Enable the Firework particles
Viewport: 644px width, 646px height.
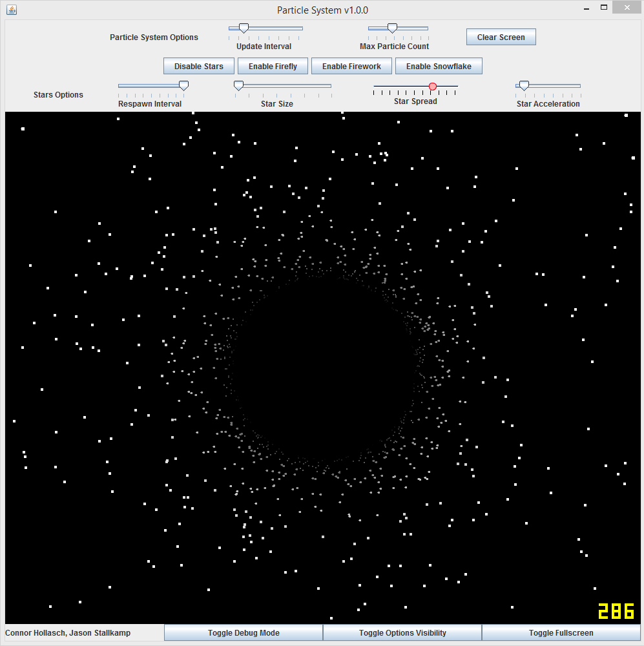click(x=351, y=67)
